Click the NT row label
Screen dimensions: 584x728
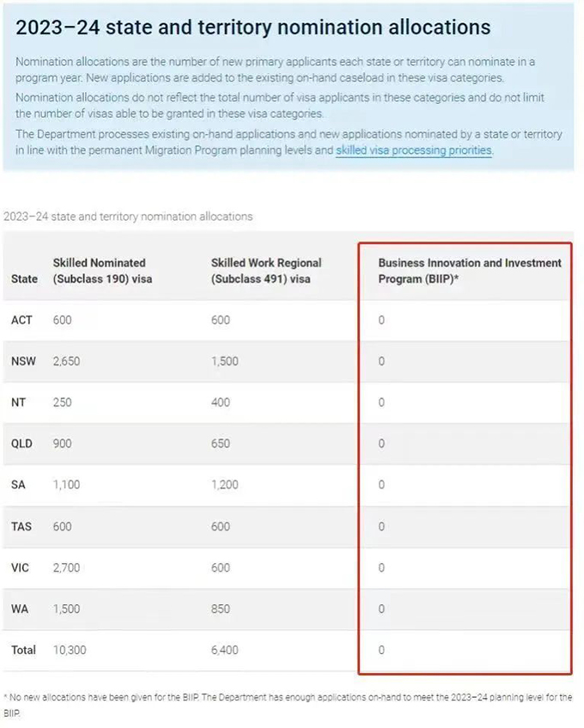pyautogui.click(x=19, y=402)
